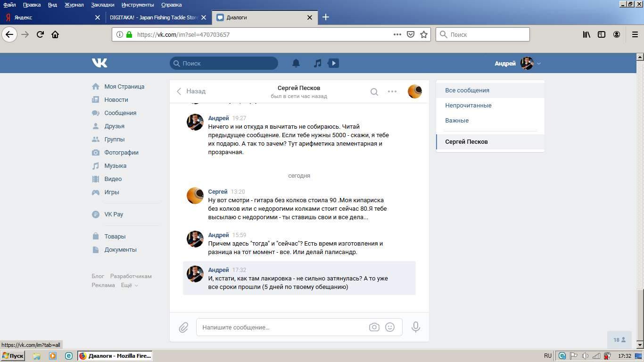
Task: Open the Закладки menu
Action: tap(102, 5)
